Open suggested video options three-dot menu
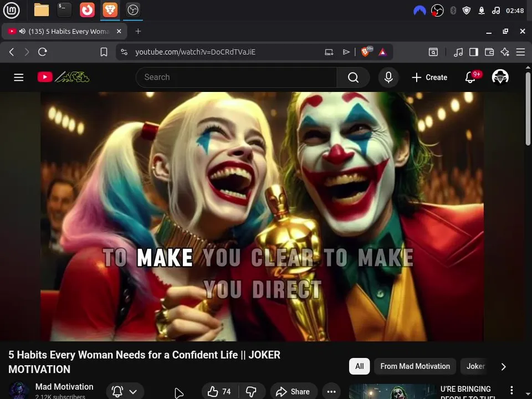This screenshot has height=399, width=532. click(511, 390)
